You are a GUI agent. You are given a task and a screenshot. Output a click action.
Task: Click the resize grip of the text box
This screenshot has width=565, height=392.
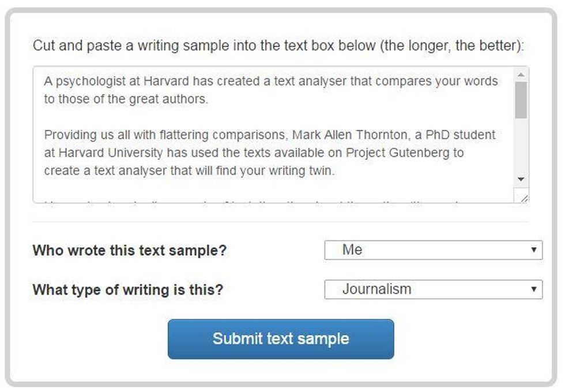click(523, 198)
